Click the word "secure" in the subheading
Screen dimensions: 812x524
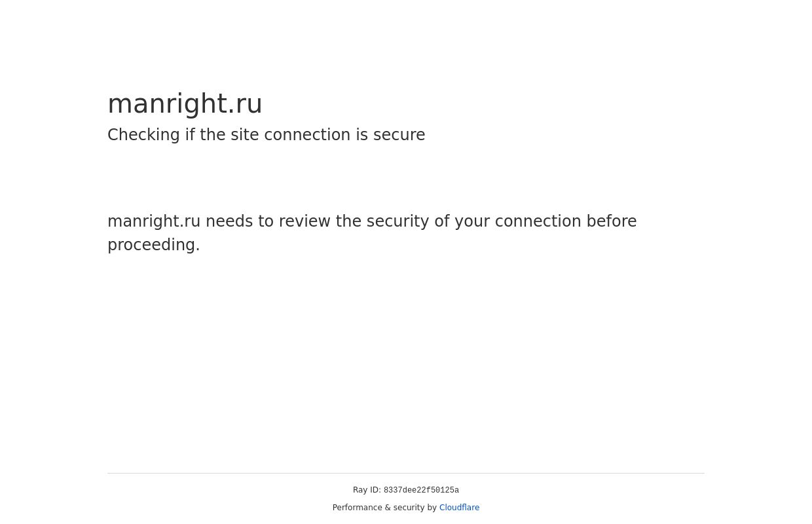(x=399, y=135)
